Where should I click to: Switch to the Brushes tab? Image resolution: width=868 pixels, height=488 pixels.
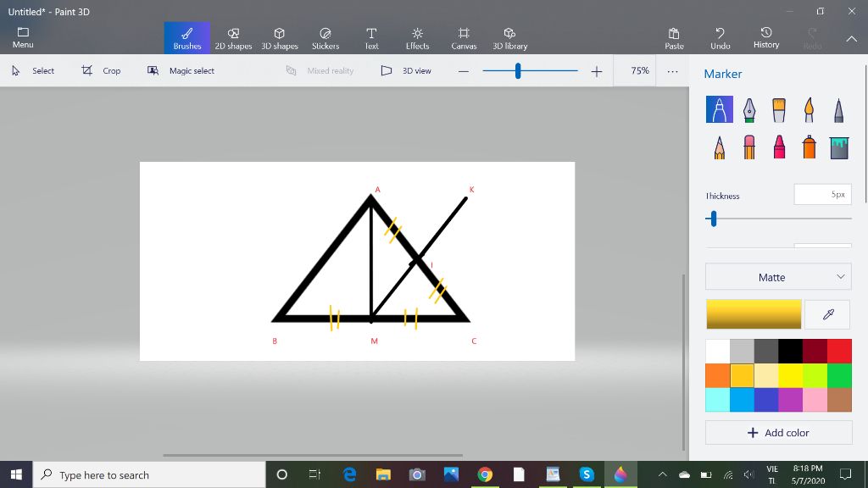click(x=187, y=38)
